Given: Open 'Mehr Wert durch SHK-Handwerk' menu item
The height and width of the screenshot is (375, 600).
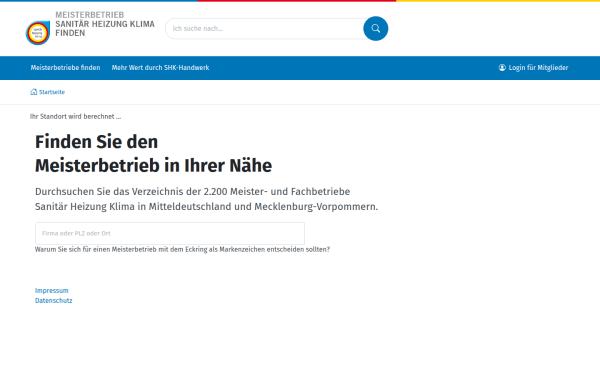Looking at the screenshot, I should coord(160,68).
